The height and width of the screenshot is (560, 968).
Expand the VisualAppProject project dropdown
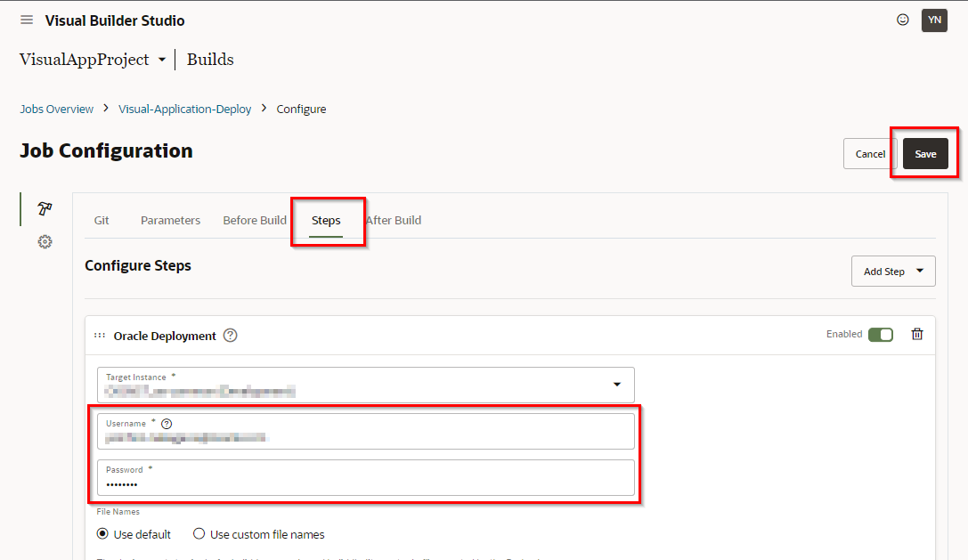[x=161, y=61]
